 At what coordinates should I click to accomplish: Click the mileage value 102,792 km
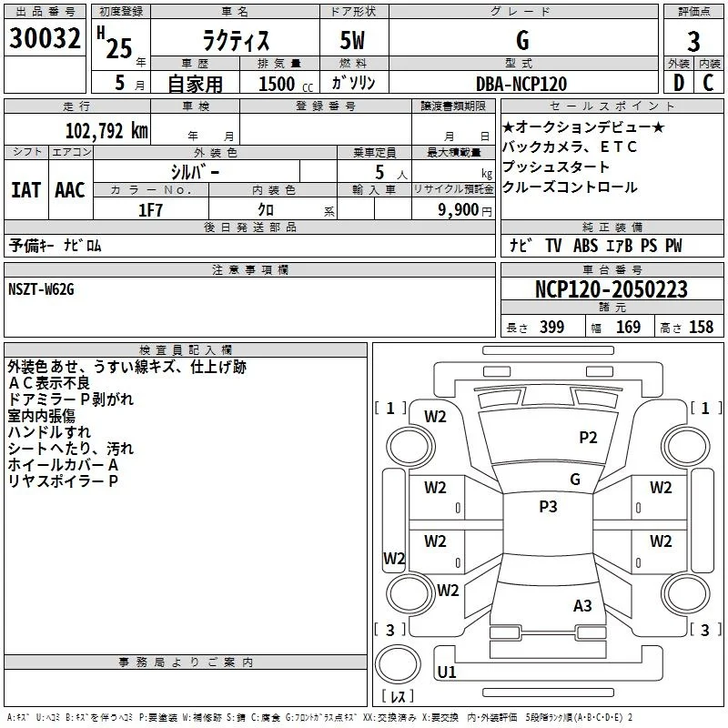click(x=106, y=131)
